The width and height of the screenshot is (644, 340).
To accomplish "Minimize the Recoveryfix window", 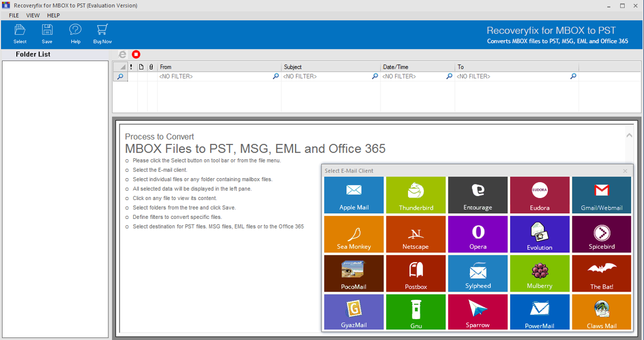I will point(609,6).
